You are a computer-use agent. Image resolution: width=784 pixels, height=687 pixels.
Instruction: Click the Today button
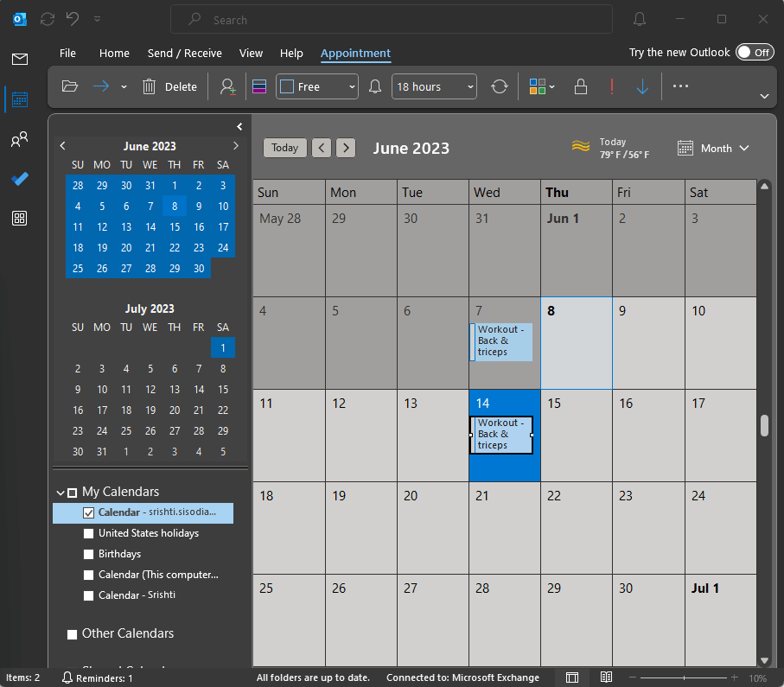tap(284, 148)
